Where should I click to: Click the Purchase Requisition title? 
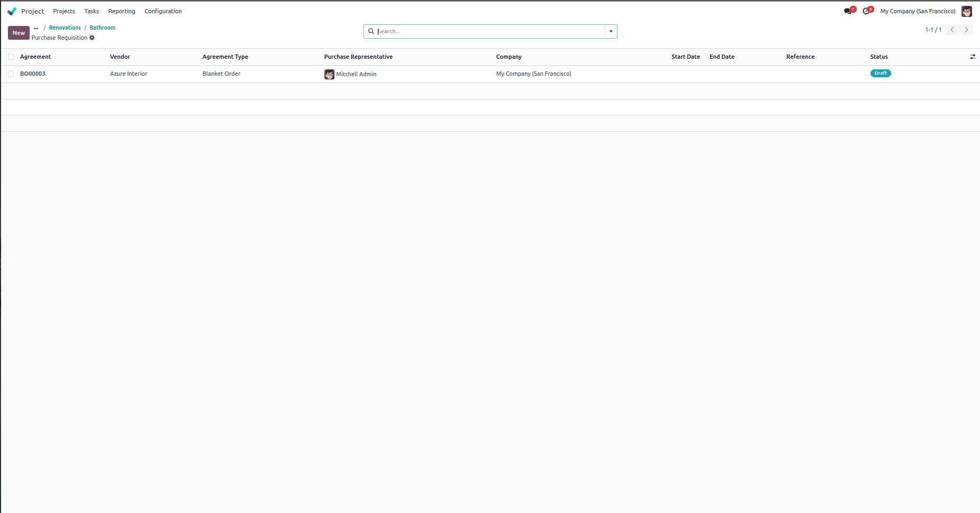[59, 38]
